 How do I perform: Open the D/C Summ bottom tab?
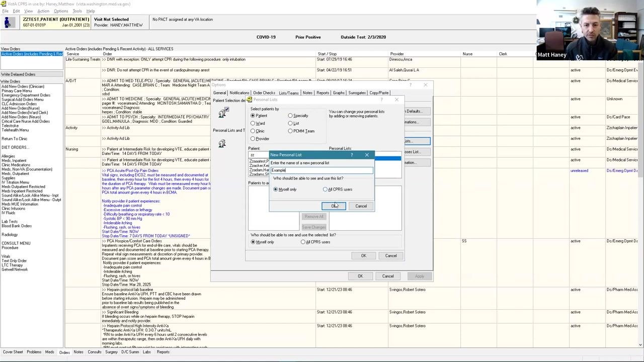pos(130,352)
